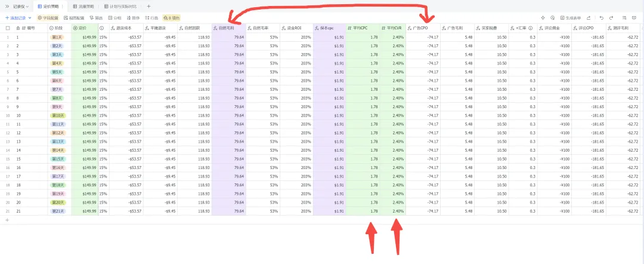Expand the sidebar with double chevron
The image size is (644, 264).
pyautogui.click(x=7, y=7)
